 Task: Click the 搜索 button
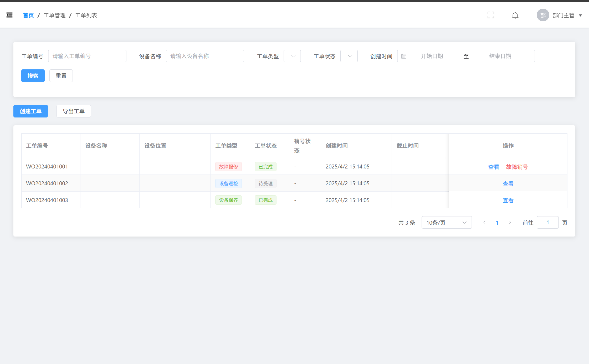point(33,76)
